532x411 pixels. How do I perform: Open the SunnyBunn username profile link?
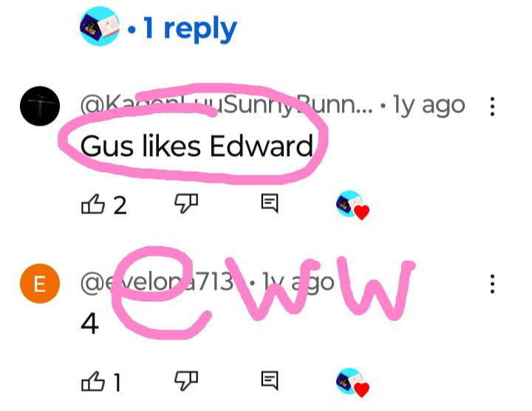(x=226, y=106)
